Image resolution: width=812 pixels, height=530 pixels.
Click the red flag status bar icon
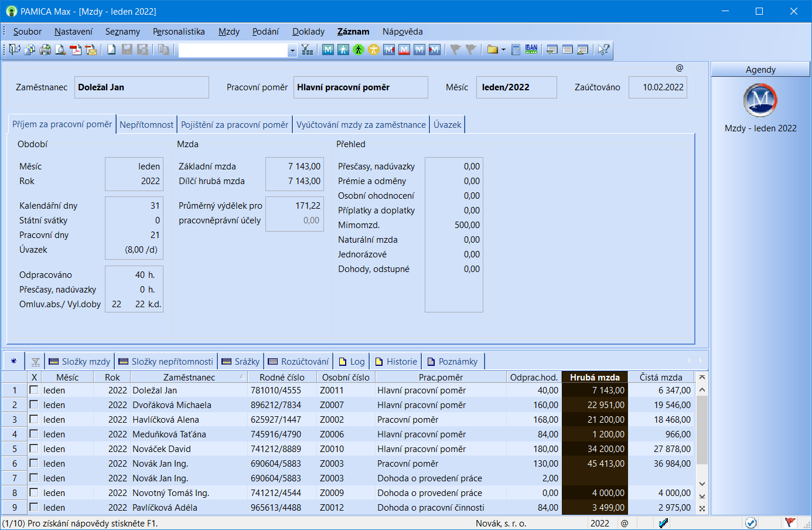point(790,522)
